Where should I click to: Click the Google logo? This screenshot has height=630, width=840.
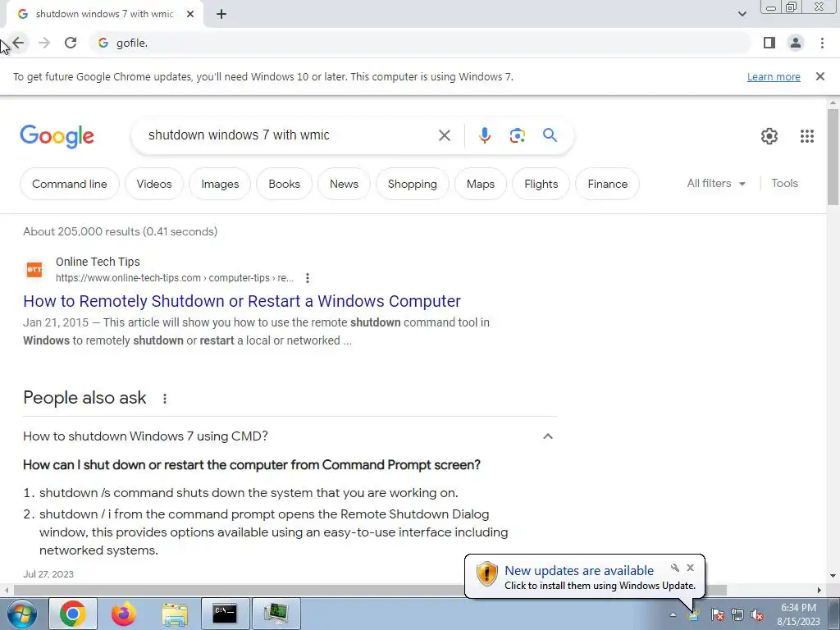[57, 137]
